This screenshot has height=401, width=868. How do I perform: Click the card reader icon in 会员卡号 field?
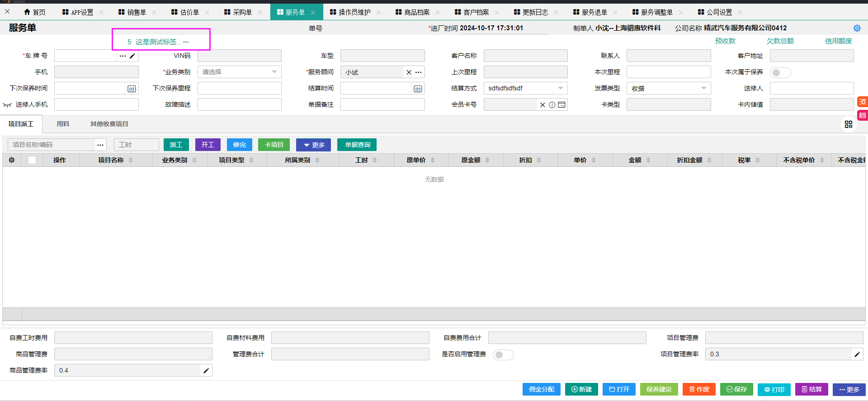pyautogui.click(x=561, y=105)
